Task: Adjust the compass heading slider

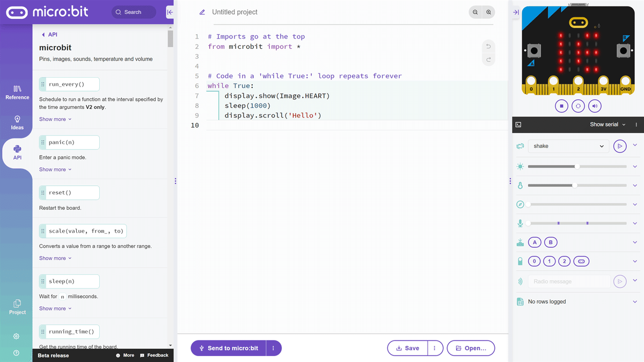Action: point(577,204)
